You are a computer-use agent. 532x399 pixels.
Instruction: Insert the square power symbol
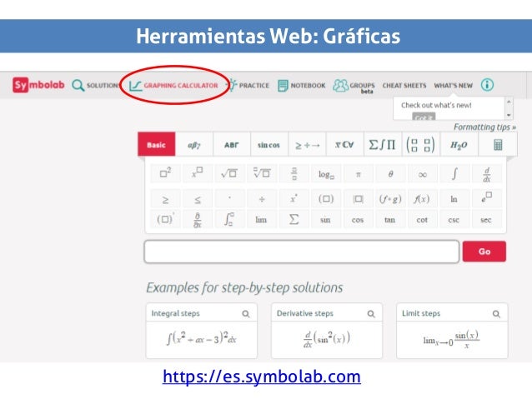point(165,173)
